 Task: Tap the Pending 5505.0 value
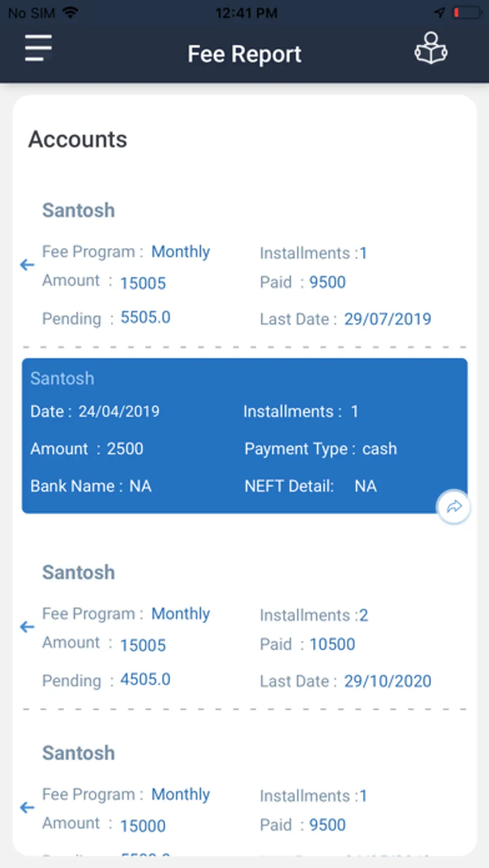(x=145, y=317)
